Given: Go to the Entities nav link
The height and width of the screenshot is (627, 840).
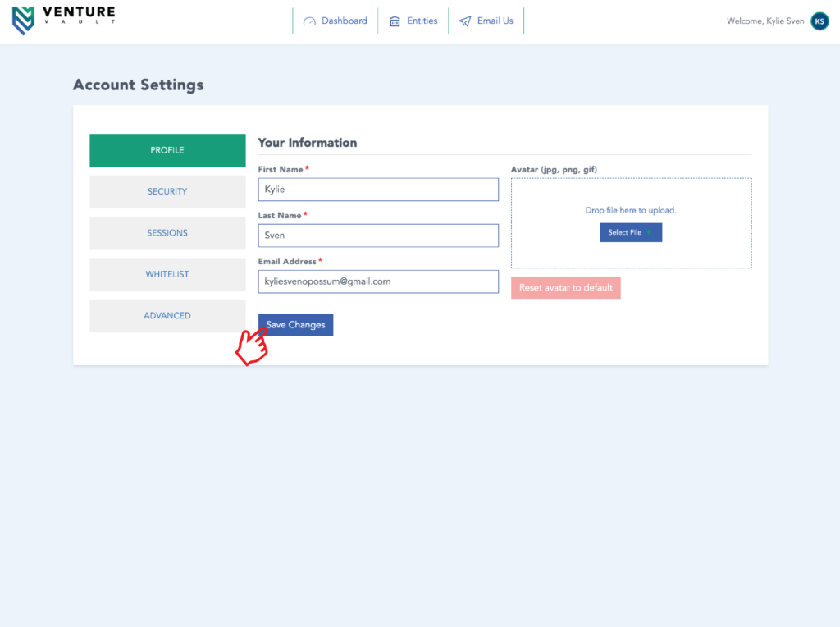Looking at the screenshot, I should tap(422, 21).
